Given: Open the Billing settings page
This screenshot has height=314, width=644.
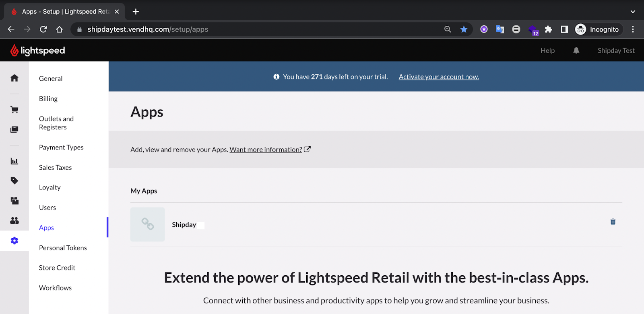Looking at the screenshot, I should point(48,99).
